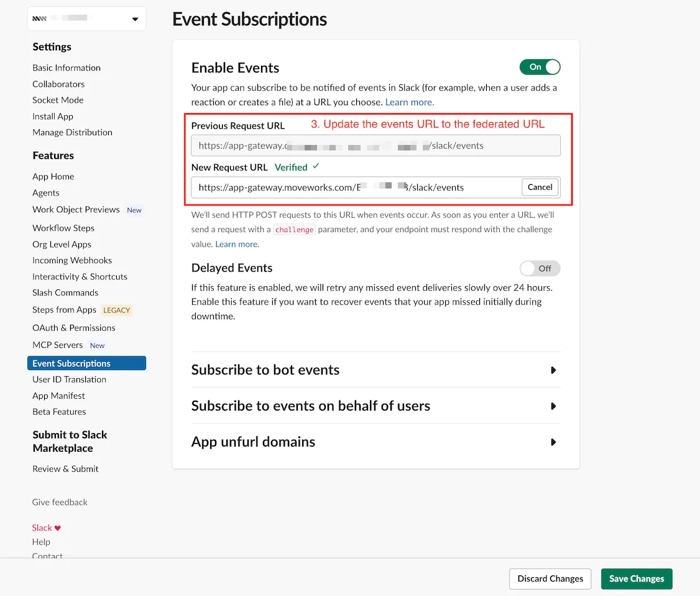Screen dimensions: 700x596
Task: Open Learn more link under Enable Events
Action: click(410, 102)
